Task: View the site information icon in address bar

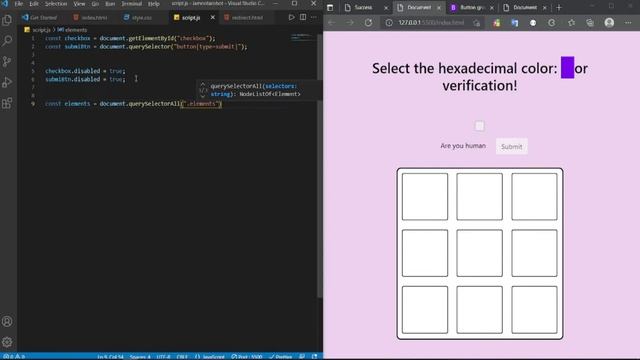Action: (389, 23)
